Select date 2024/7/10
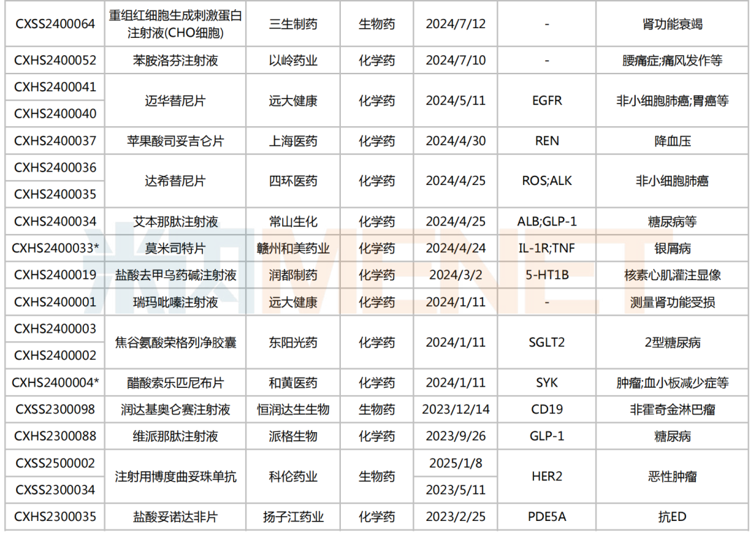Viewport: 756px width, 535px height. pos(456,60)
